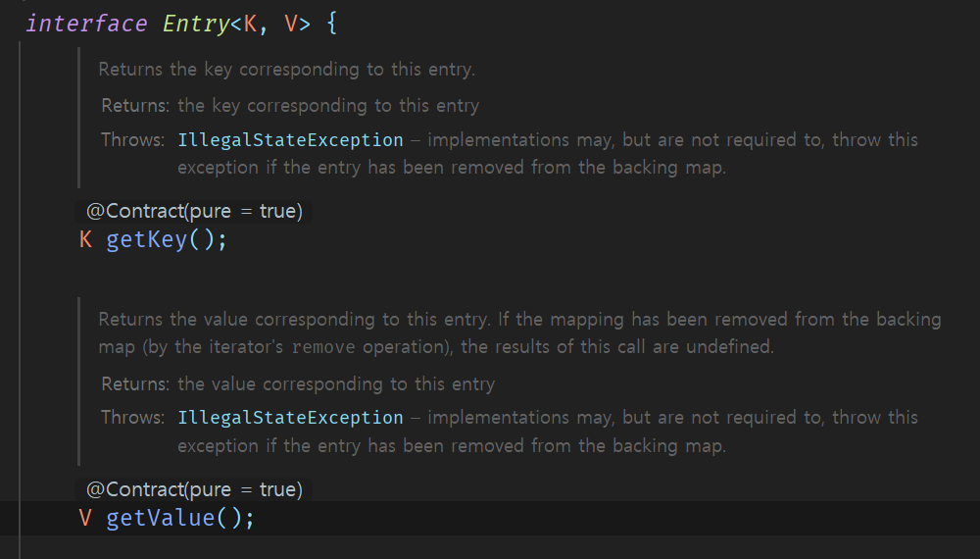Click the @Contract(pure = true) hint above getValue
980x559 pixels.
pos(194,489)
